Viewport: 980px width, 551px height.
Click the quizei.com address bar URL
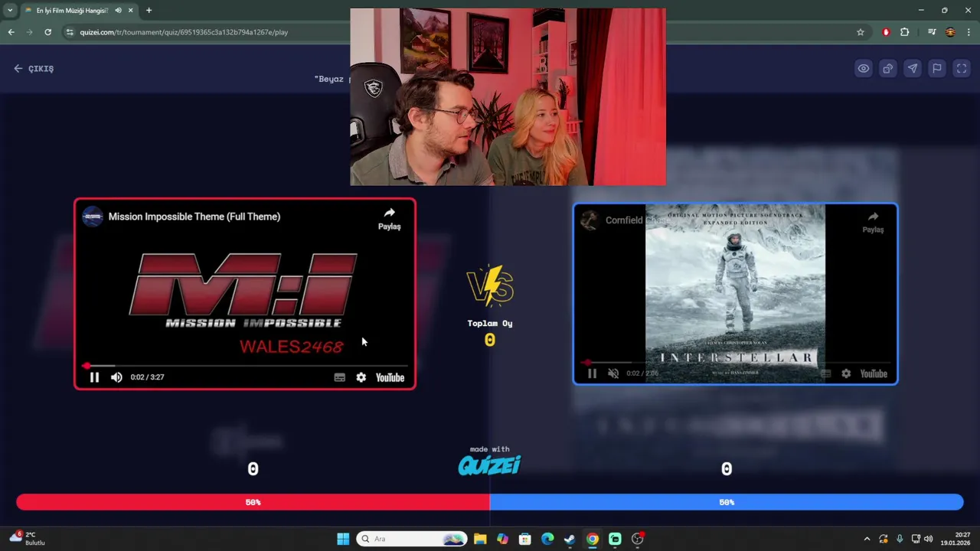[184, 32]
